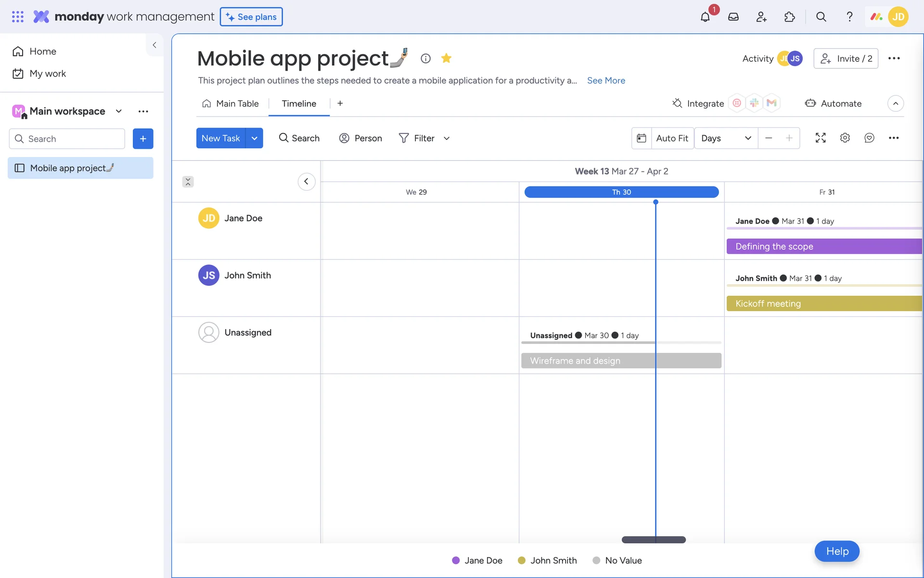This screenshot has height=578, width=924.
Task: Collapse the board header with chevron
Action: [x=896, y=104]
